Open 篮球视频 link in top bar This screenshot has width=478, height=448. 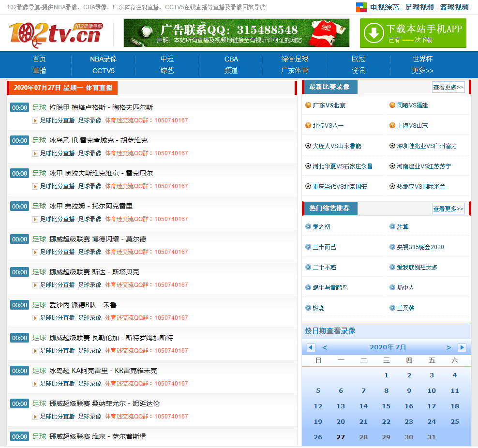[454, 7]
